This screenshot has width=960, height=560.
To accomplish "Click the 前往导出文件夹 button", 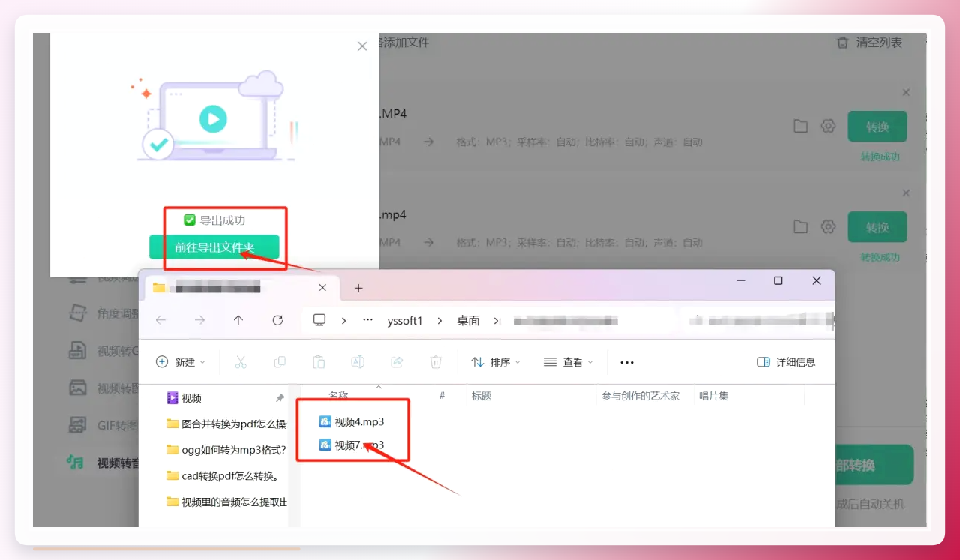I will click(214, 247).
